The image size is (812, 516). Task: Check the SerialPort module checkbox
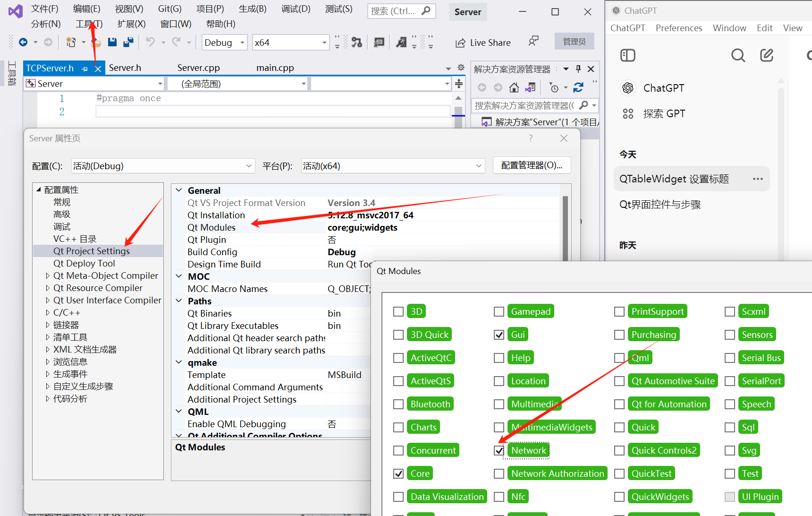pos(730,381)
